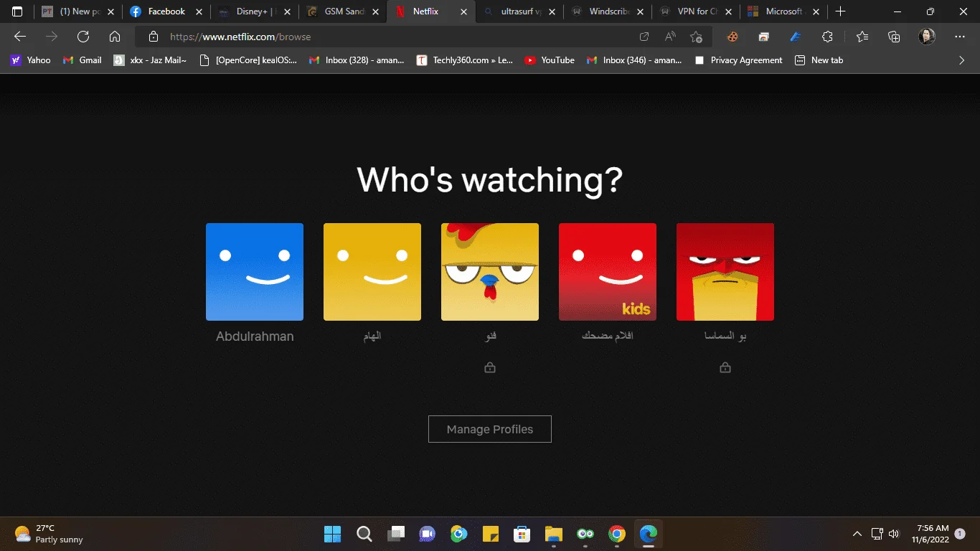The height and width of the screenshot is (551, 980).
Task: Open the xkx - Jaz Mail bookmark
Action: click(150, 60)
